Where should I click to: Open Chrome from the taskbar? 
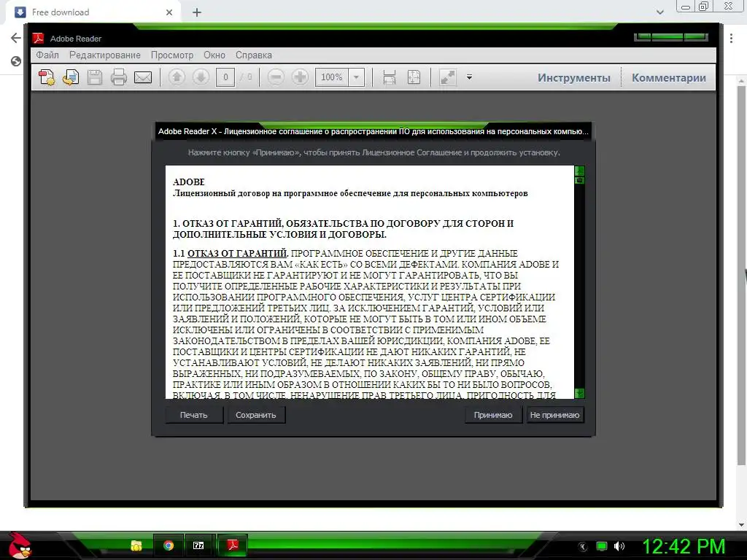pyautogui.click(x=169, y=545)
